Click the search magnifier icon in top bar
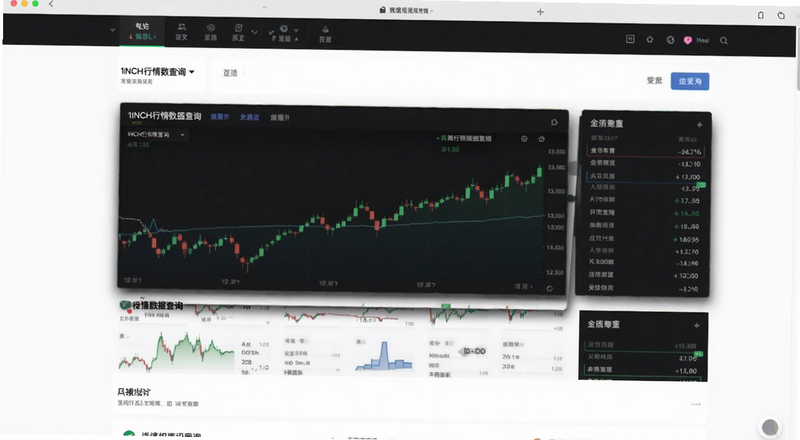 (x=723, y=40)
